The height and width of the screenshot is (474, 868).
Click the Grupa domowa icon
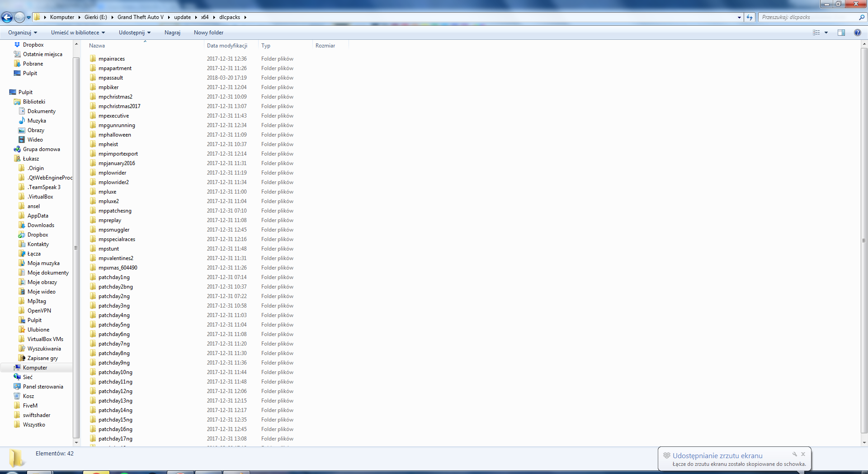click(x=17, y=149)
